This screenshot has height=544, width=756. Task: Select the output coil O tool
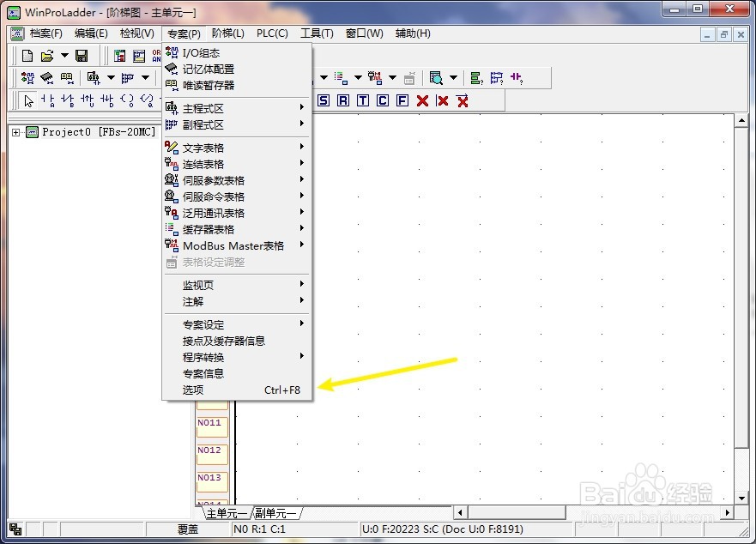[127, 100]
